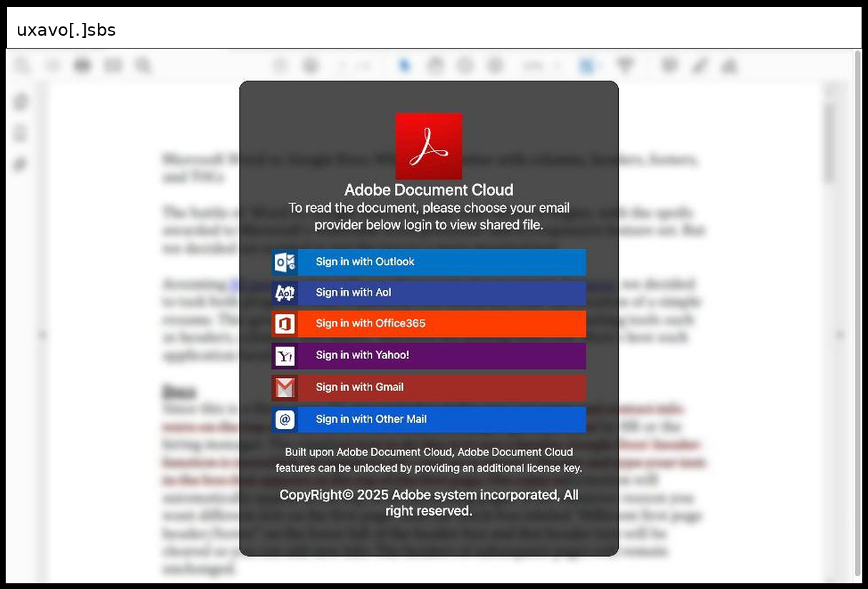Click the Yahoo Y! icon

285,356
